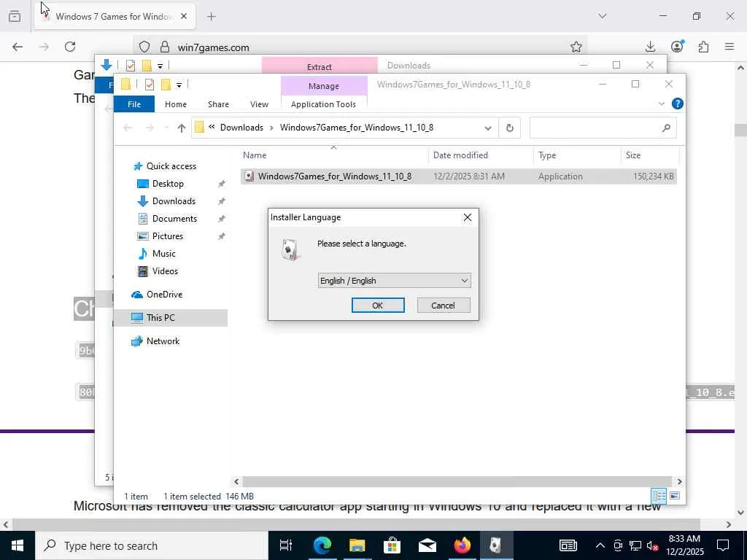The image size is (747, 560).
Task: Open recent locations dropdown arrow
Action: tap(166, 128)
